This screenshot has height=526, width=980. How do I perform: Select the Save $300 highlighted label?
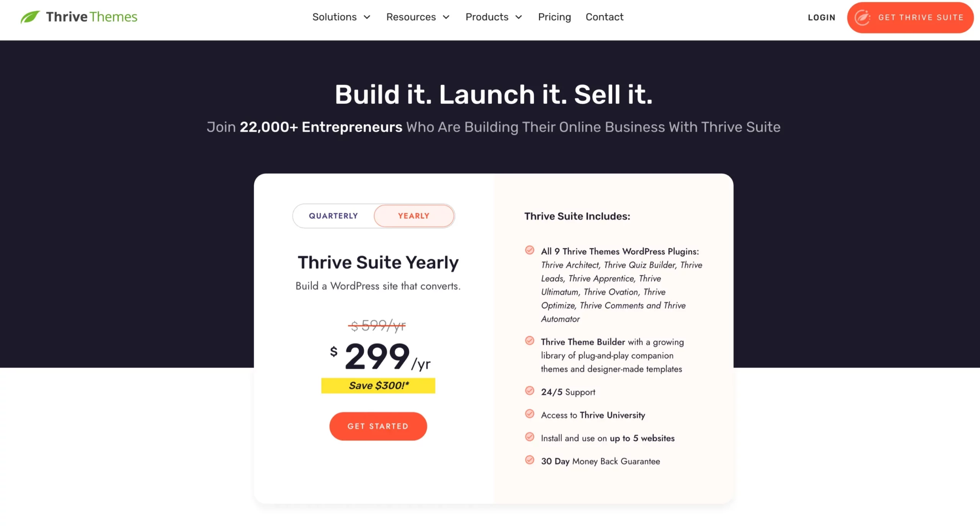(x=379, y=386)
